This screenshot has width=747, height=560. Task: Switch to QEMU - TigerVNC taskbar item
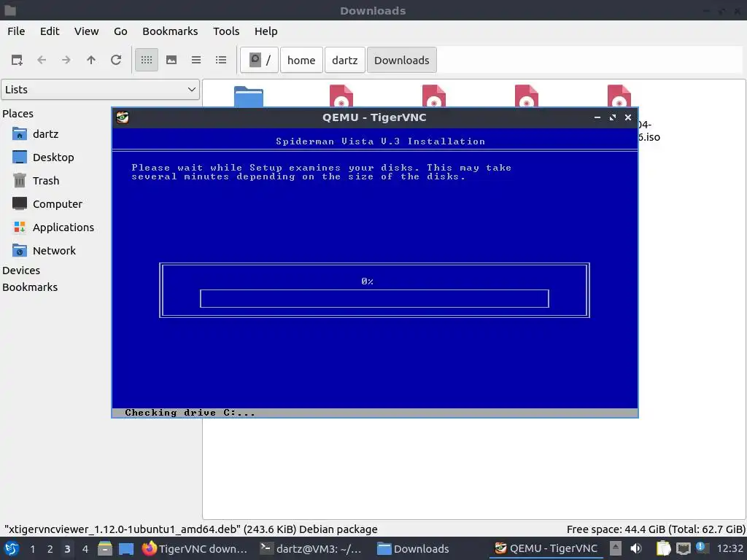click(x=546, y=548)
